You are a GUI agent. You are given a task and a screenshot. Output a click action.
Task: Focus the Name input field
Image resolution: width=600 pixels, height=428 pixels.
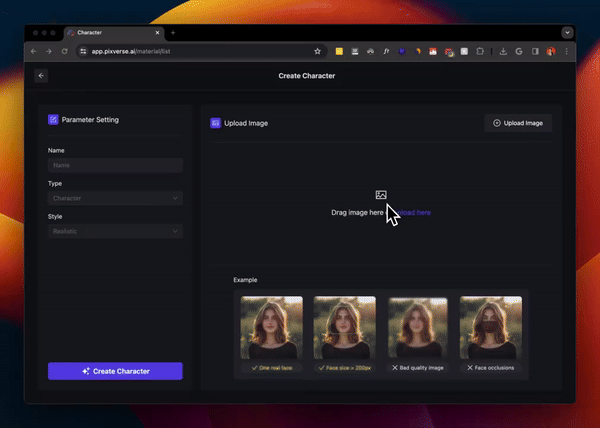pos(115,165)
